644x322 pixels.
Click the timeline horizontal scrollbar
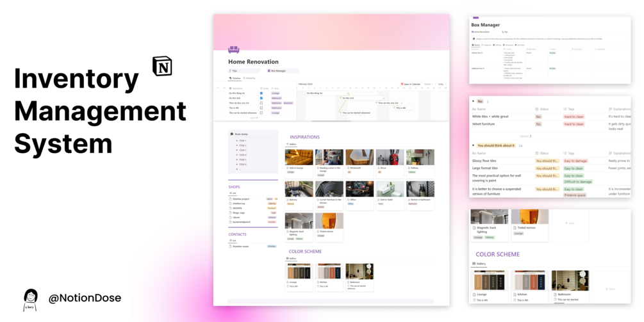point(331,121)
